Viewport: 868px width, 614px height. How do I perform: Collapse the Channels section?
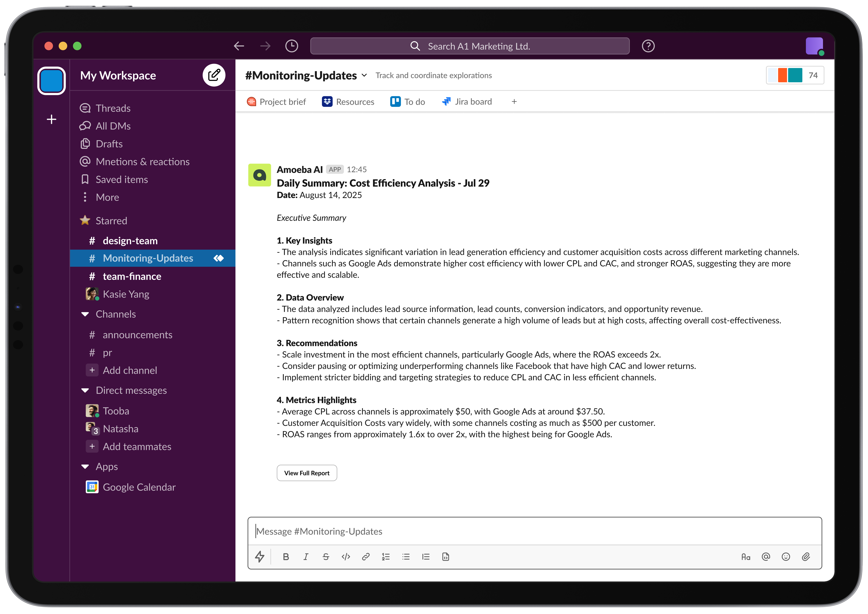(x=85, y=314)
